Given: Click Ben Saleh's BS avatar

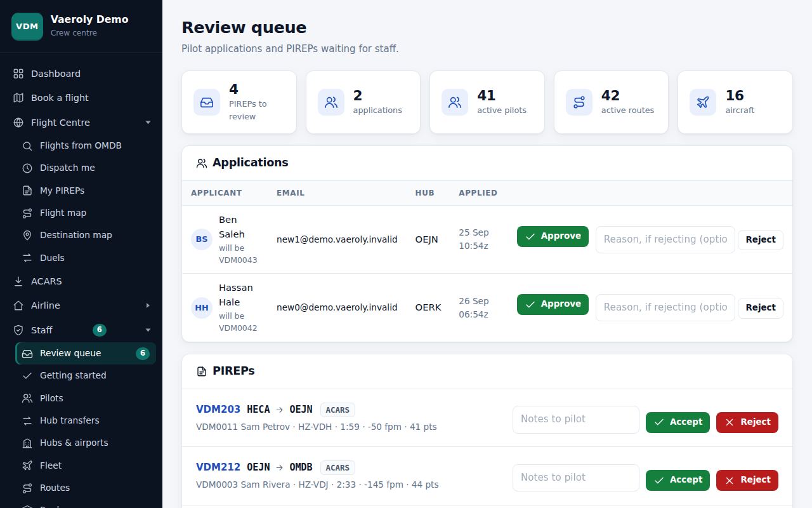Looking at the screenshot, I should (x=202, y=239).
